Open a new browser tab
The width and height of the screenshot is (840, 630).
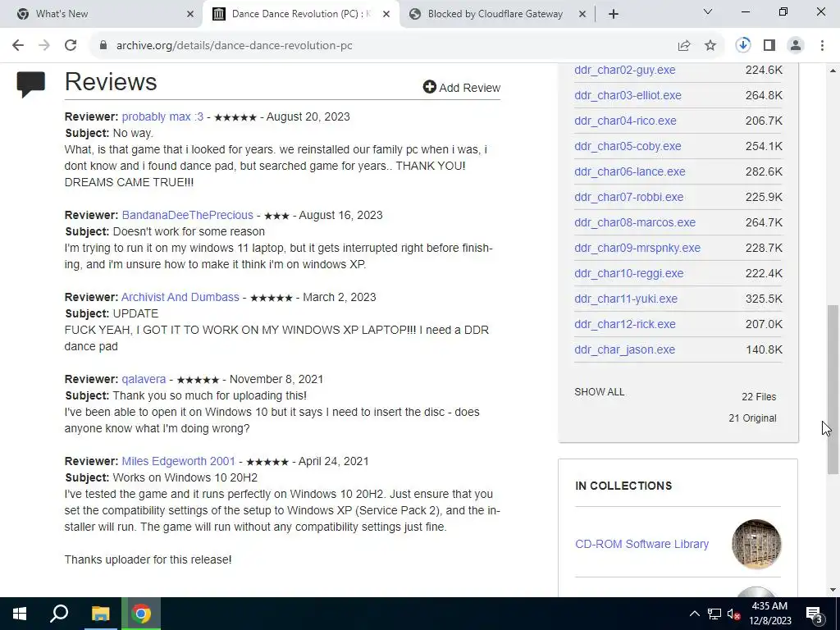click(x=614, y=14)
